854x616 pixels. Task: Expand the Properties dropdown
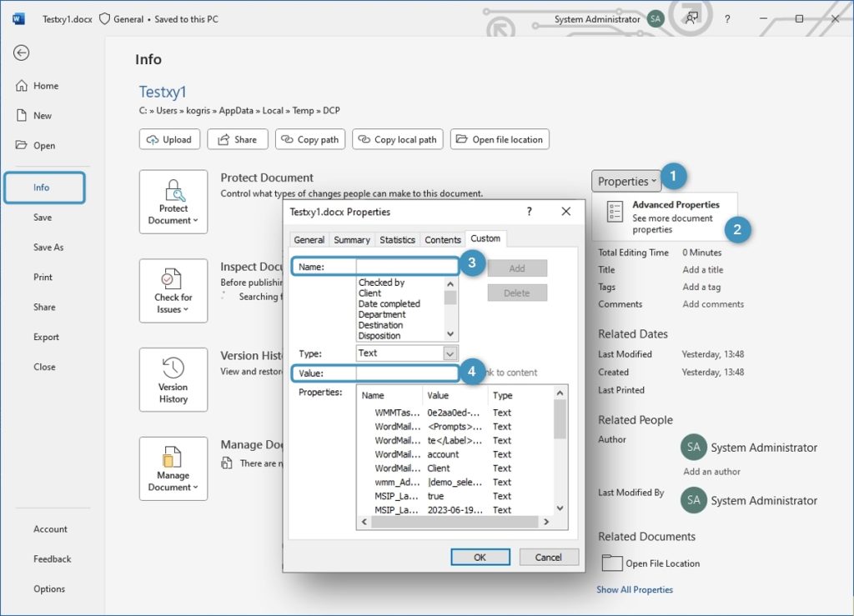click(627, 181)
